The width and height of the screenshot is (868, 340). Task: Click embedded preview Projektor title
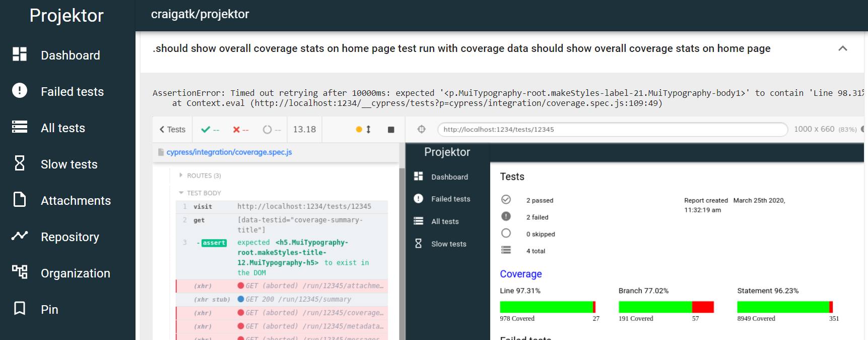447,152
